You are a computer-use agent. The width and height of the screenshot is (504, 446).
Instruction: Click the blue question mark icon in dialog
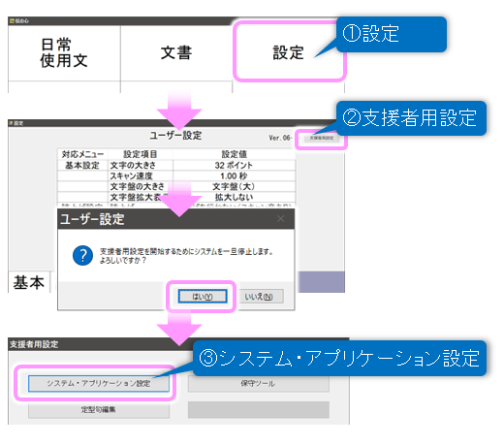82,255
